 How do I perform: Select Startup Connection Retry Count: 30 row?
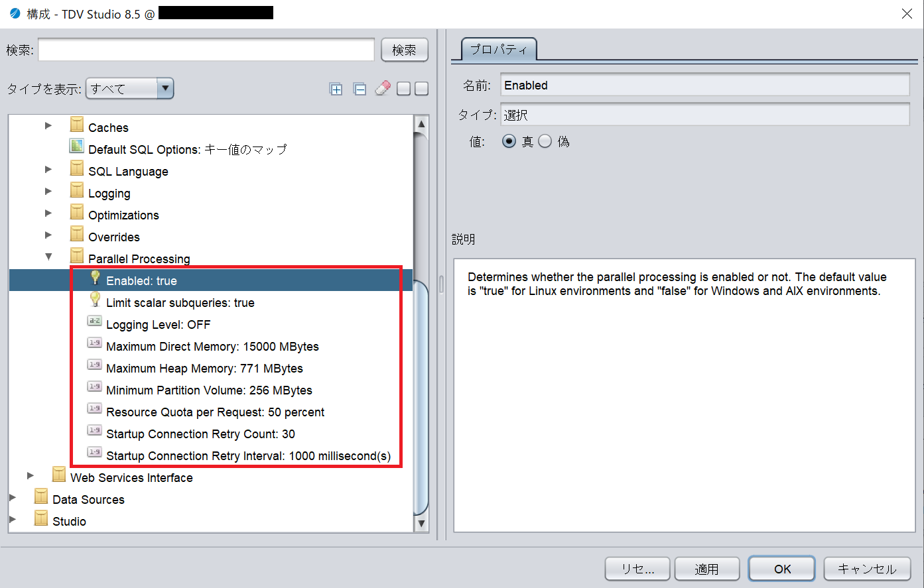(200, 434)
